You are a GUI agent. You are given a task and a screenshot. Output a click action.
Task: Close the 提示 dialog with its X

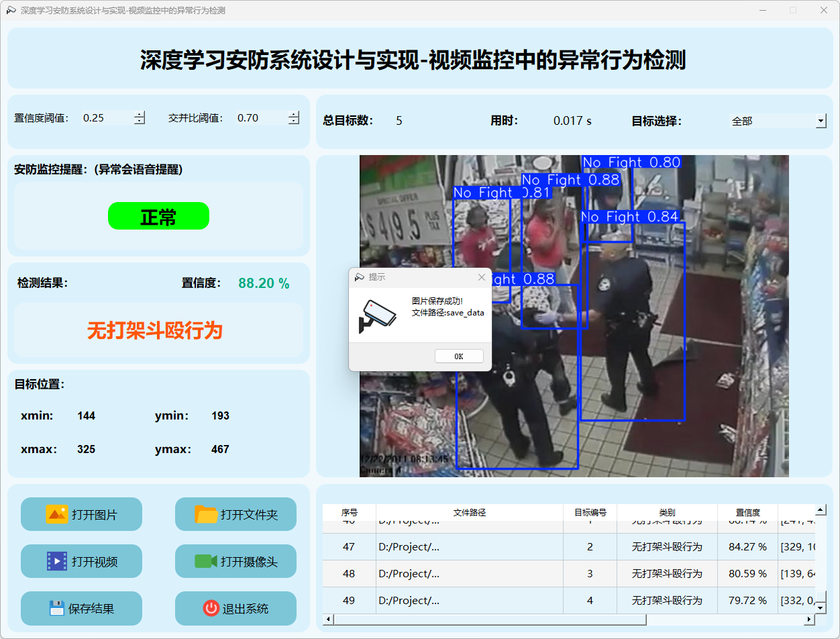481,277
